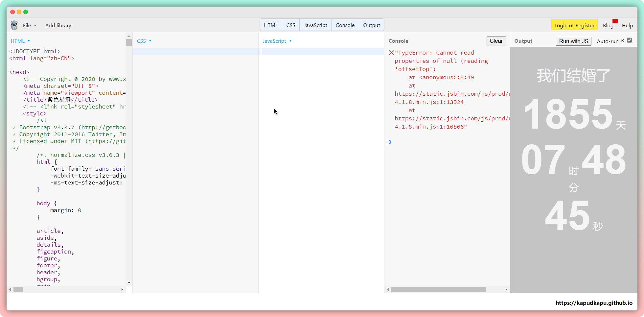
Task: Open the Help link
Action: [x=627, y=25]
